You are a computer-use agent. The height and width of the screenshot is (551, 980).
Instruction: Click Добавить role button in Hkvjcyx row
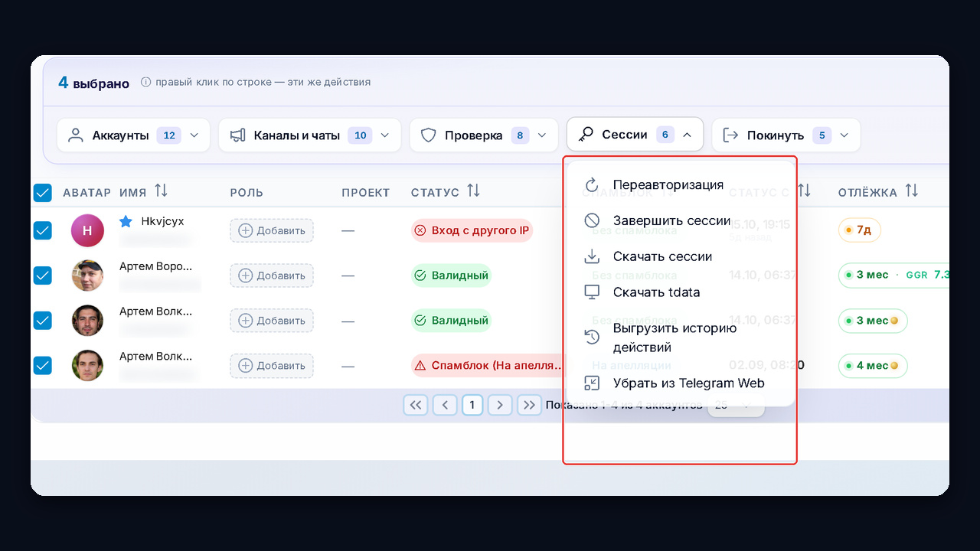click(x=272, y=230)
